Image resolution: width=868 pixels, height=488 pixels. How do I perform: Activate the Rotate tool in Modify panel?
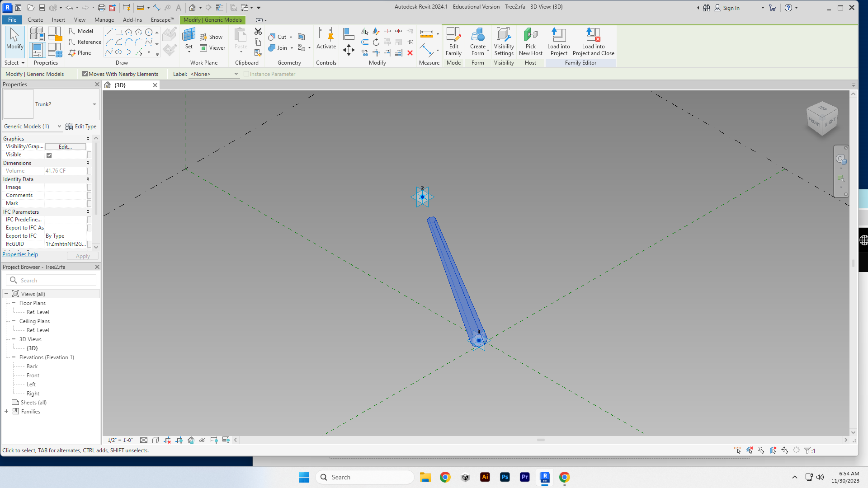click(376, 42)
